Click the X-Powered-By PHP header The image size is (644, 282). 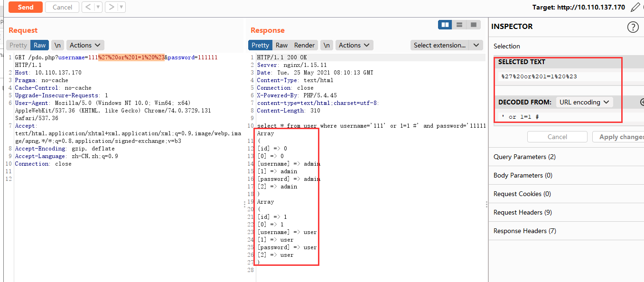pos(297,95)
